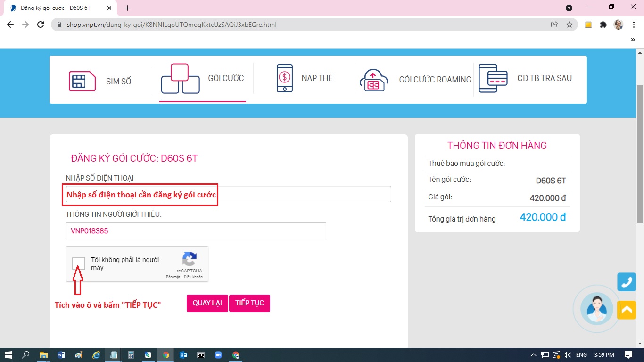Select the GÓI CƯỚC ROAMING menu label
644x362 pixels.
point(435,80)
